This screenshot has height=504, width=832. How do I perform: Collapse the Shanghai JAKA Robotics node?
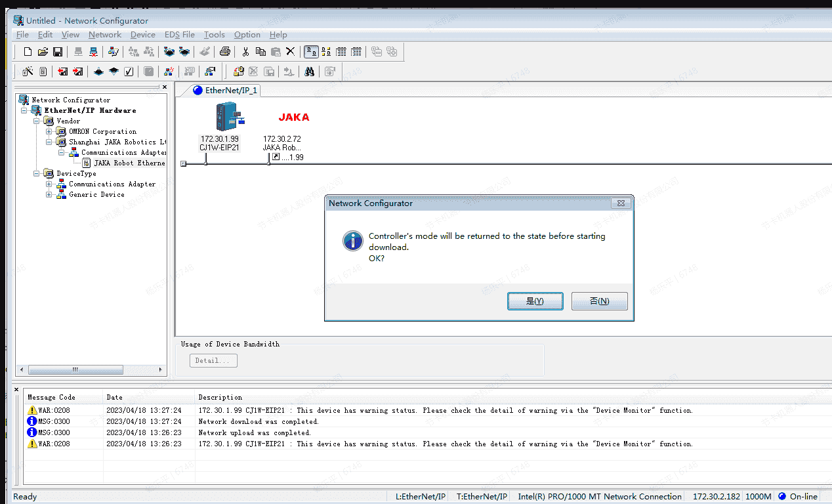click(49, 142)
